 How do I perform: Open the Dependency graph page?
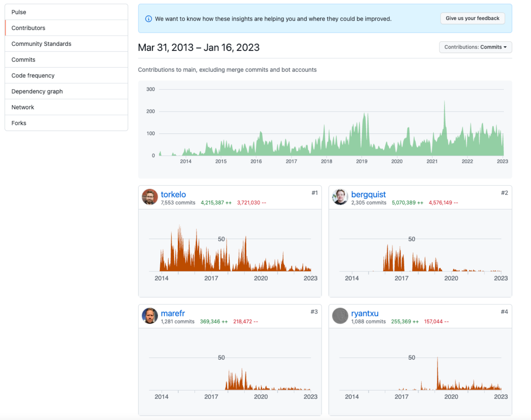(37, 92)
